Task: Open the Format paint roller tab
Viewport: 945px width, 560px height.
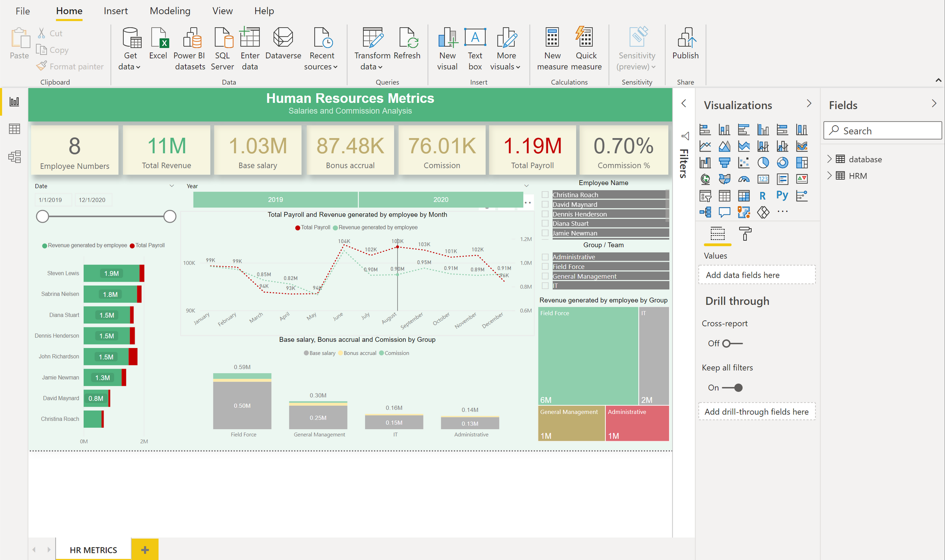Action: tap(745, 234)
